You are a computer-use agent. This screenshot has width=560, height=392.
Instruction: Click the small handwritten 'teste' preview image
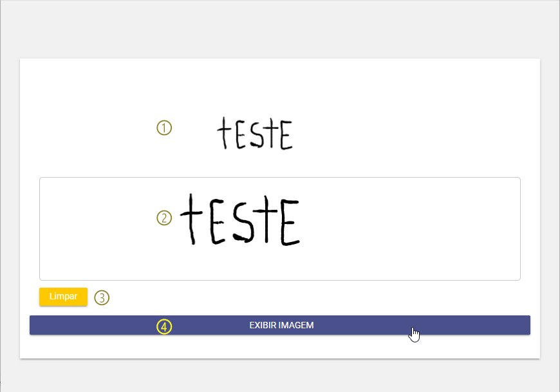(x=255, y=133)
